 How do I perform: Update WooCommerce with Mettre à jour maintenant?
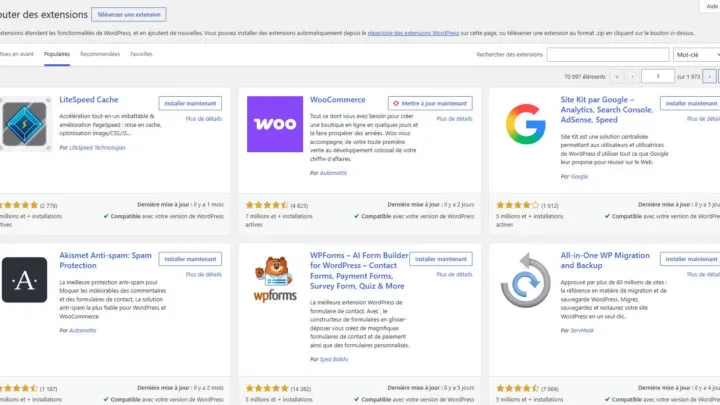[430, 103]
